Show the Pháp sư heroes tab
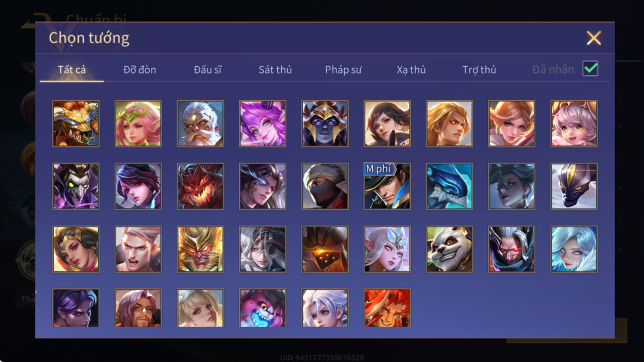The height and width of the screenshot is (362, 644). coord(343,70)
